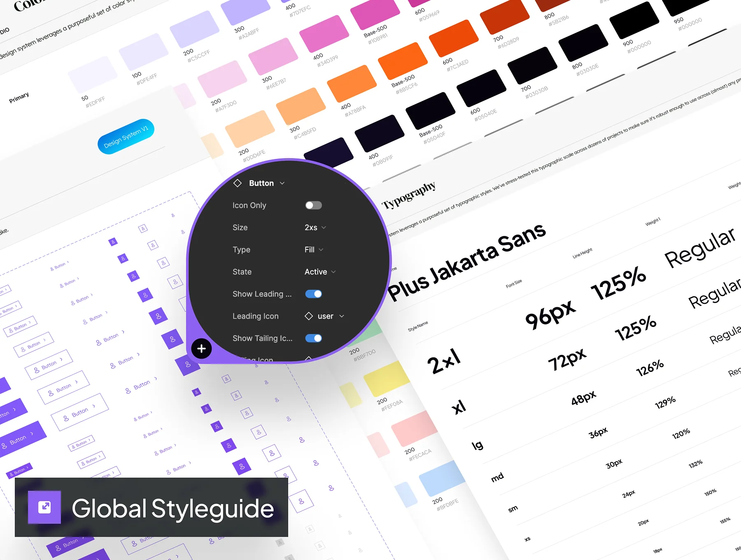Select the 600 #7C3AED dark orange swatch

coord(454,38)
